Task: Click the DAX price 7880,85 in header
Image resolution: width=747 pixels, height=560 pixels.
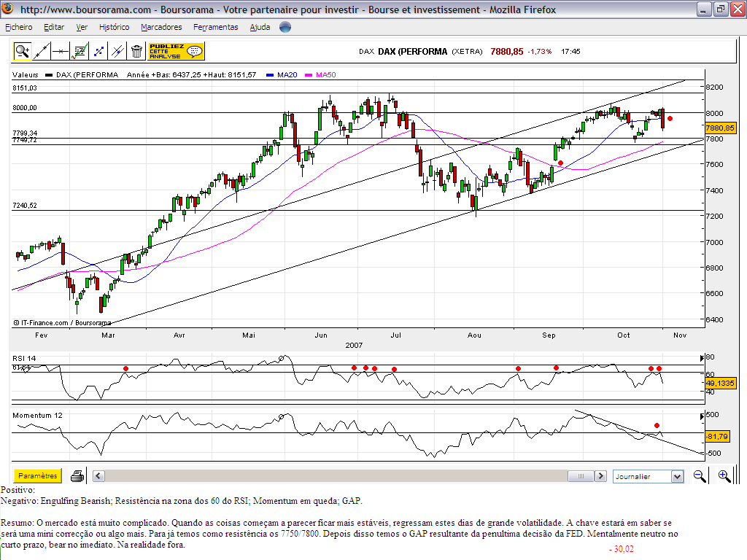Action: pos(507,52)
